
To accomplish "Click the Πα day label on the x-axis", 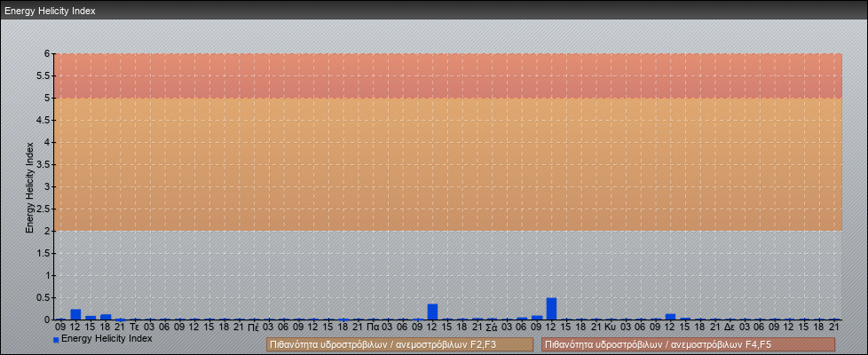I will pos(373,327).
